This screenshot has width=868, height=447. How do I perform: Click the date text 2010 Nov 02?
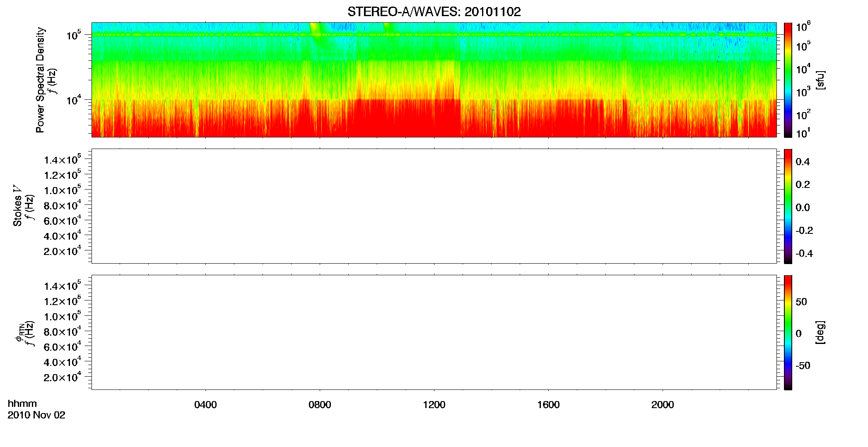pyautogui.click(x=36, y=415)
